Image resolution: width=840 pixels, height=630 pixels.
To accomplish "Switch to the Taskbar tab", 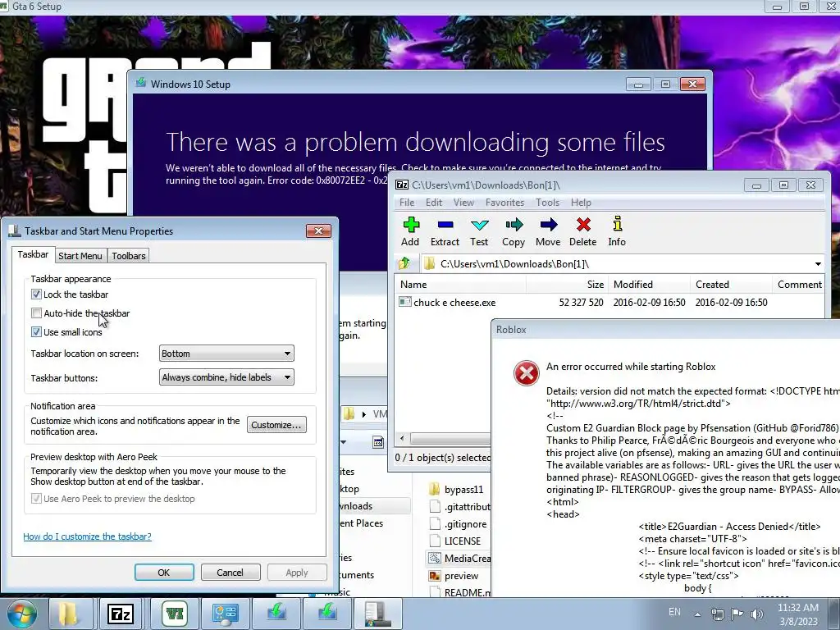I will click(33, 254).
